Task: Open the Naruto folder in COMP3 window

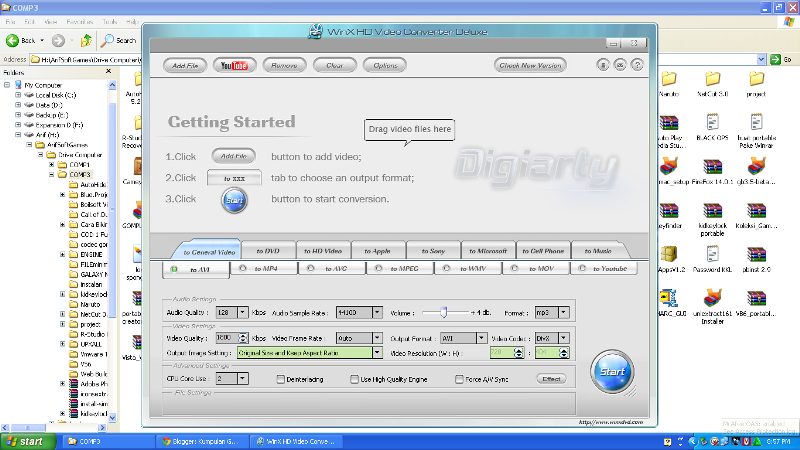Action: pyautogui.click(x=669, y=84)
